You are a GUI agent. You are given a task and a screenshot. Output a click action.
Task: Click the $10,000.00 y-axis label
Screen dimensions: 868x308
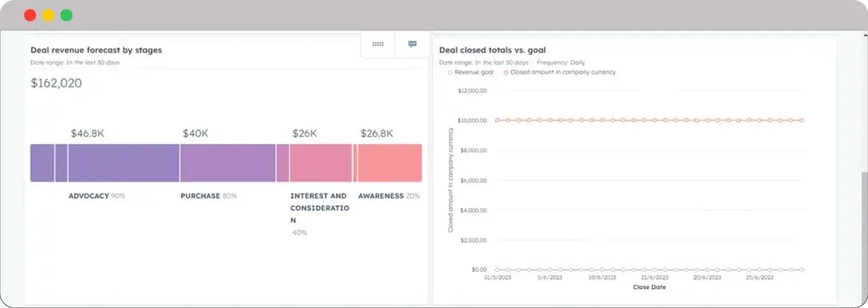click(x=472, y=120)
